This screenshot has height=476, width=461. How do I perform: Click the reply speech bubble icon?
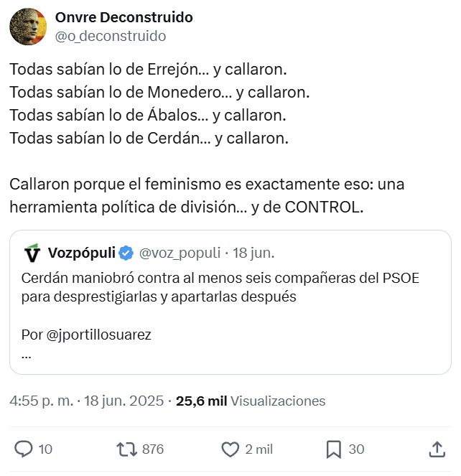coord(24,449)
